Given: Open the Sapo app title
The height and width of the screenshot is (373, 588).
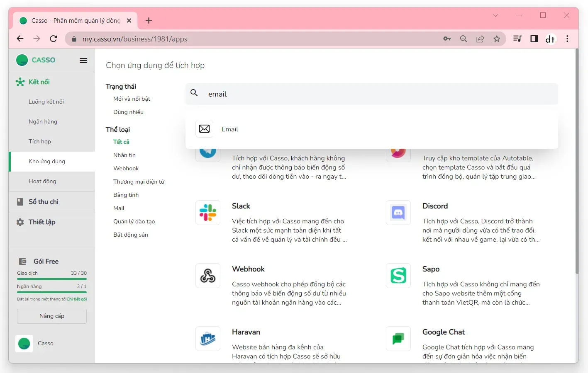Looking at the screenshot, I should coord(431,269).
